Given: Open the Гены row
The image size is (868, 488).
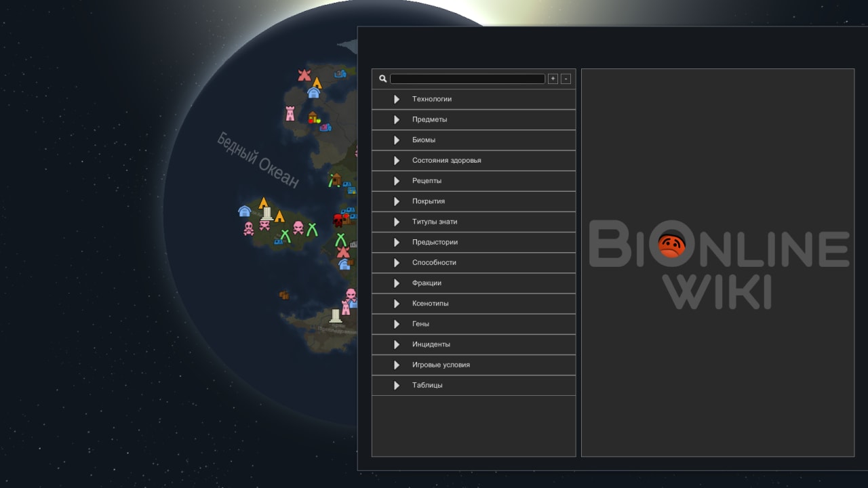Looking at the screenshot, I should pyautogui.click(x=473, y=324).
